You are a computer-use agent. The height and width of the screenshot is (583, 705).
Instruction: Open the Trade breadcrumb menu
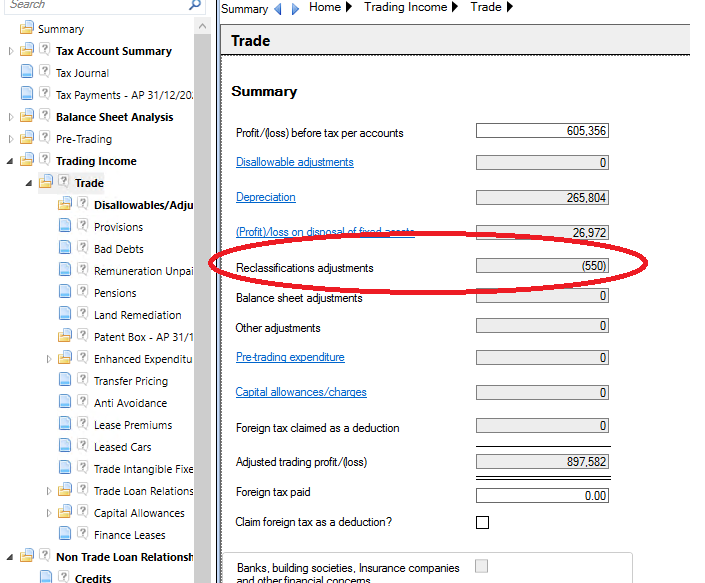pyautogui.click(x=509, y=7)
